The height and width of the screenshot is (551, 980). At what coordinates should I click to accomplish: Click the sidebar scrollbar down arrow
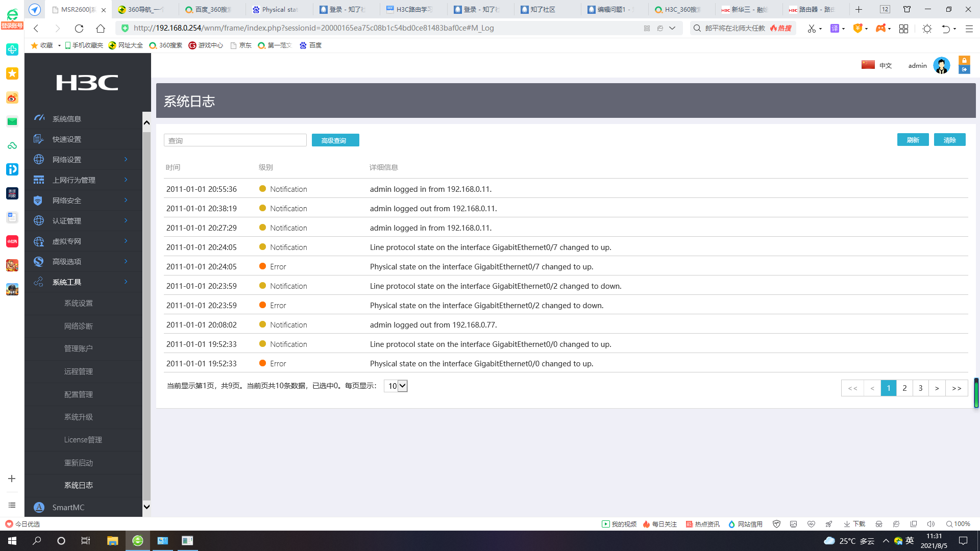click(x=146, y=507)
